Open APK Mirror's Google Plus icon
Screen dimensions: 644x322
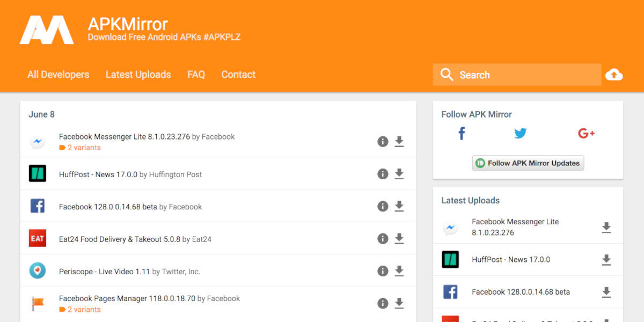pos(586,133)
